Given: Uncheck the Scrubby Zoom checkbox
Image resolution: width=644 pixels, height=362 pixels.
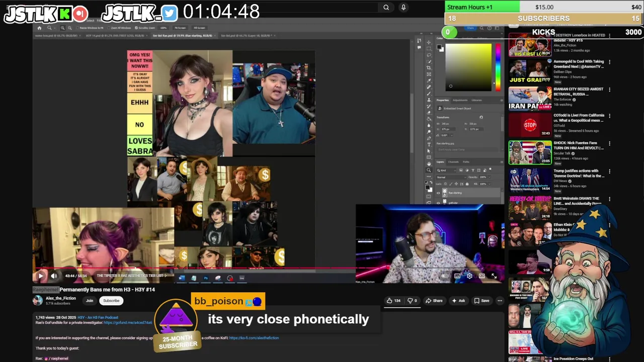Looking at the screenshot, I should (136, 28).
